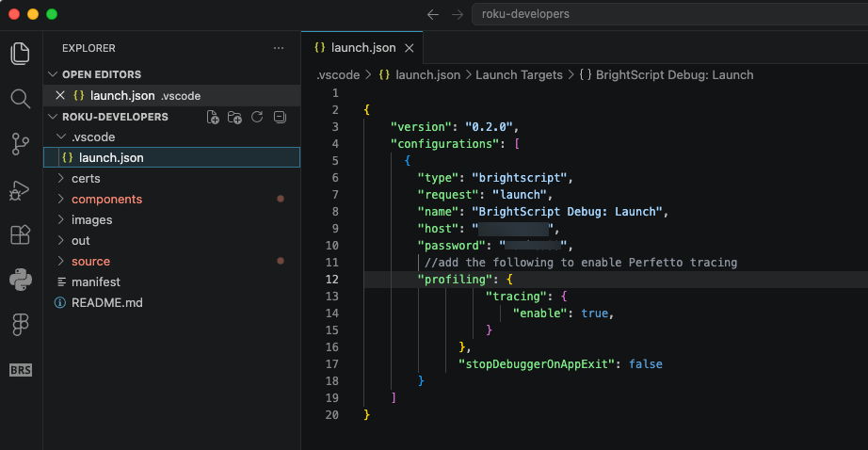
Task: Open README.md from the file tree
Action: (x=105, y=302)
